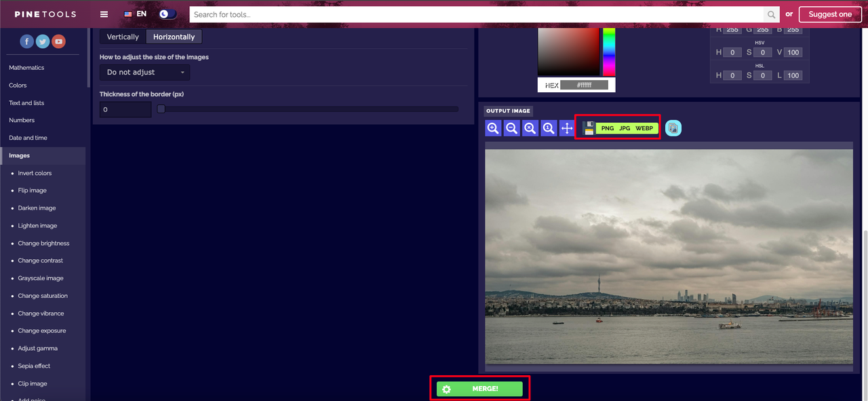
Task: Pick a color in the saturation square
Action: point(568,52)
